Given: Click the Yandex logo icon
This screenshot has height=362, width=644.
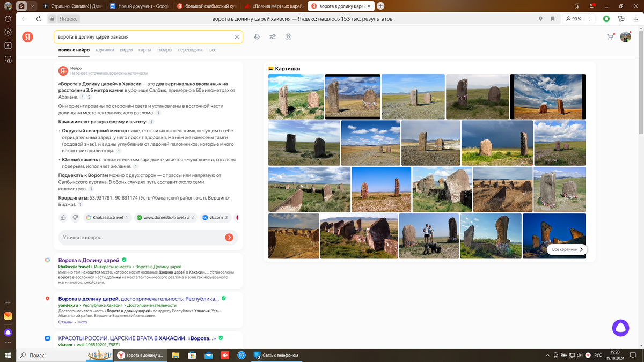Looking at the screenshot, I should (x=27, y=37).
